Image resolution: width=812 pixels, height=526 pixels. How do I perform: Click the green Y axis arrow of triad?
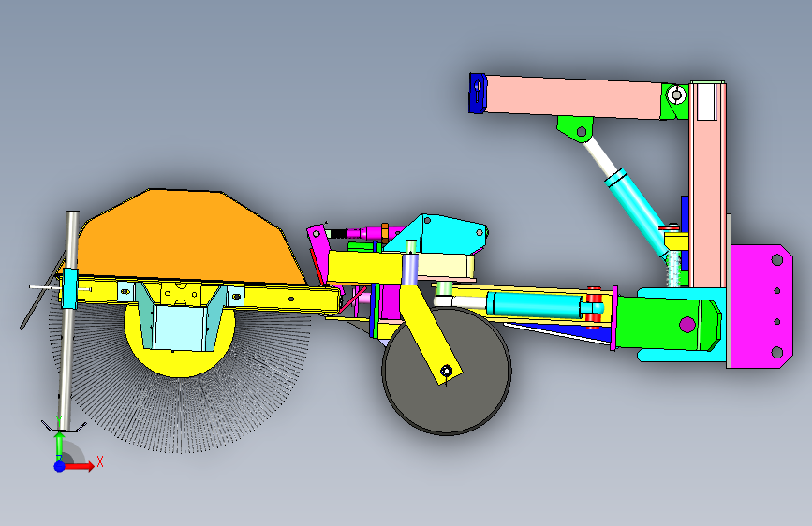pyautogui.click(x=60, y=446)
